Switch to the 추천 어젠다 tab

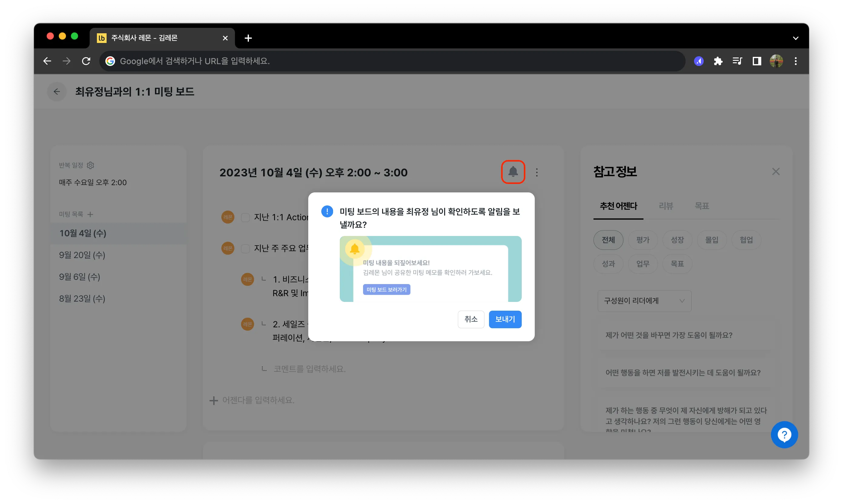[x=618, y=206]
